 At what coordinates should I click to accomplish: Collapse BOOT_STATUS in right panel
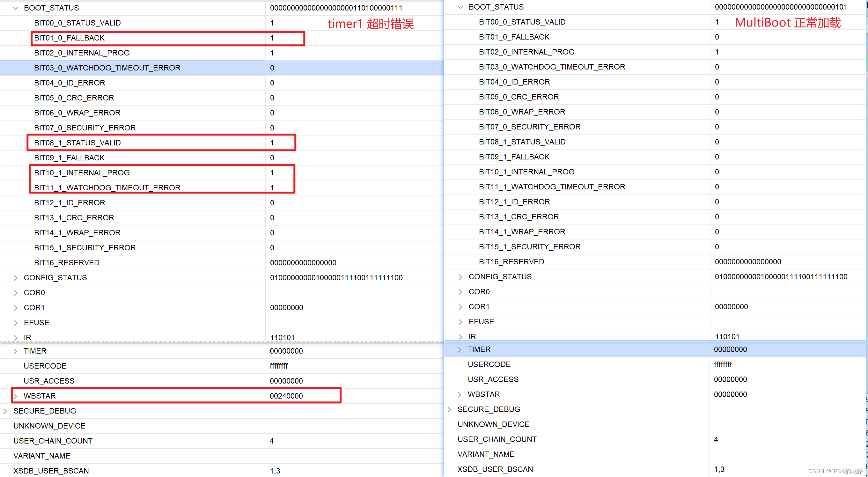(x=460, y=7)
